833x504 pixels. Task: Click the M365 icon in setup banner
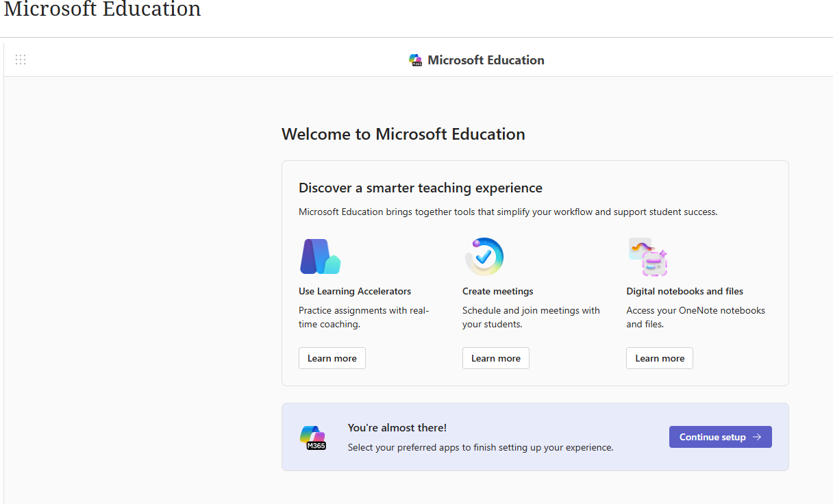(x=313, y=438)
